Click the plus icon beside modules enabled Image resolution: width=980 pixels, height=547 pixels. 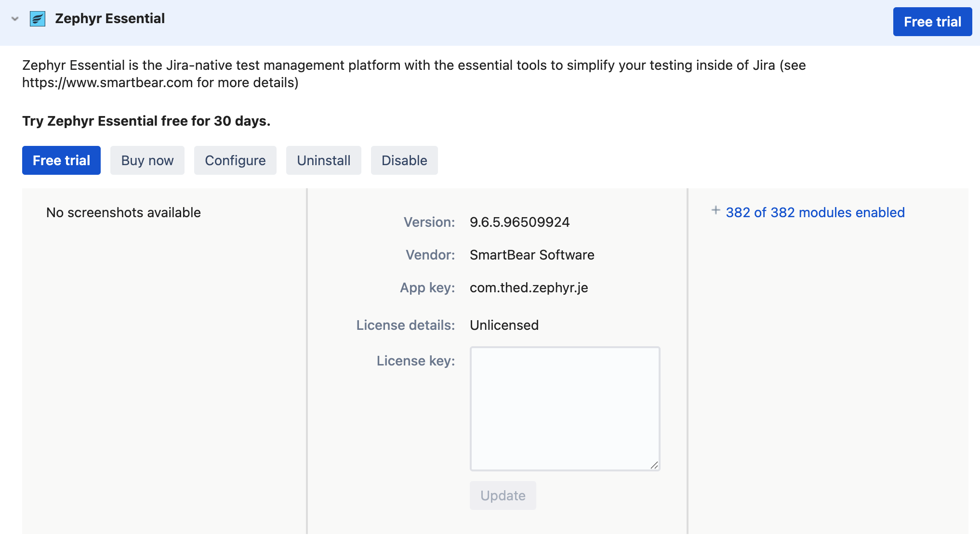coord(716,211)
